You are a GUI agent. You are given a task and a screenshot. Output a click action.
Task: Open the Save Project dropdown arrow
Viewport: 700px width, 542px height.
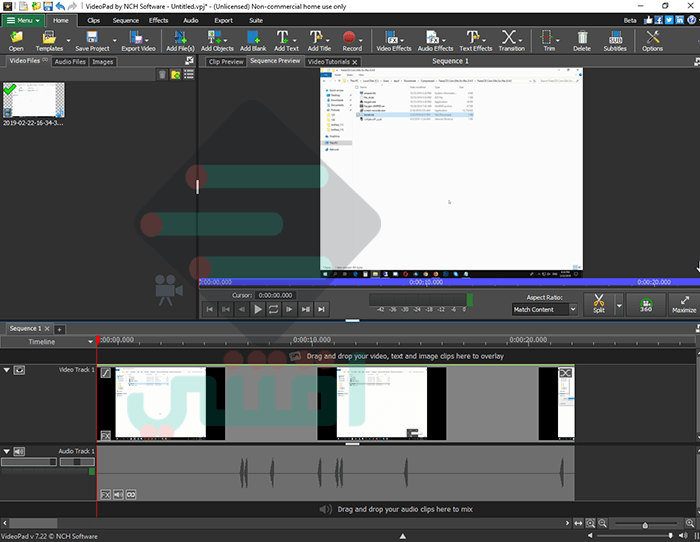(115, 41)
